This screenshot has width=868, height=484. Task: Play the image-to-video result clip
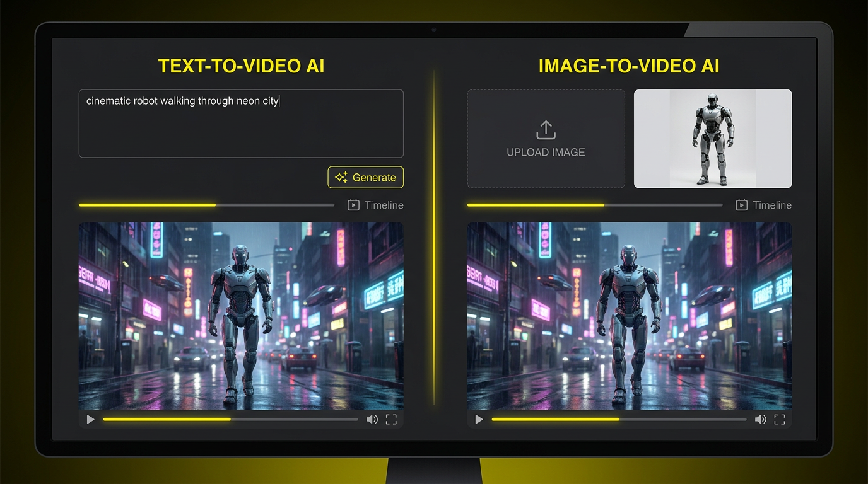pyautogui.click(x=479, y=418)
